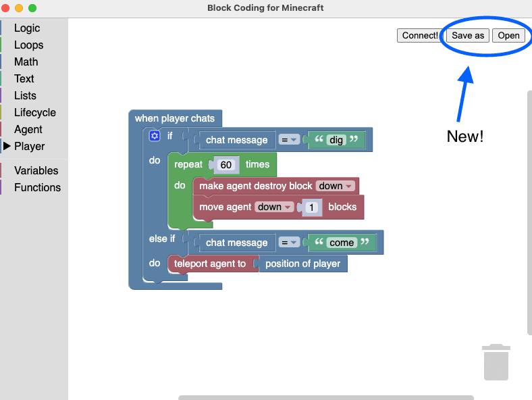Open the equals operator dropdown for come
The image size is (532, 400).
(x=290, y=243)
